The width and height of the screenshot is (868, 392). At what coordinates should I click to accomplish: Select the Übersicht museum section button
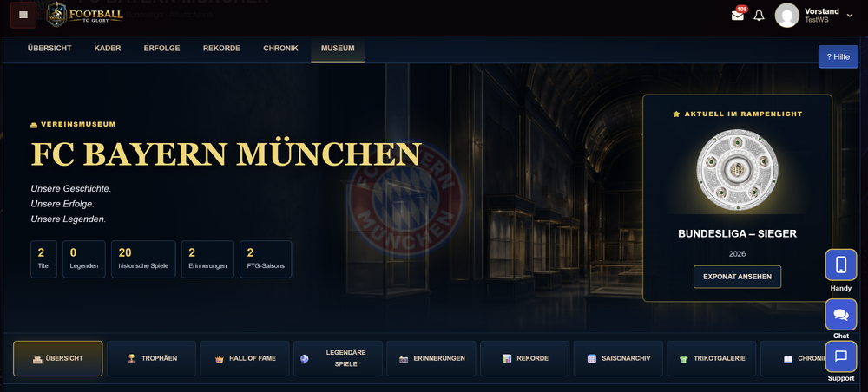[58, 358]
